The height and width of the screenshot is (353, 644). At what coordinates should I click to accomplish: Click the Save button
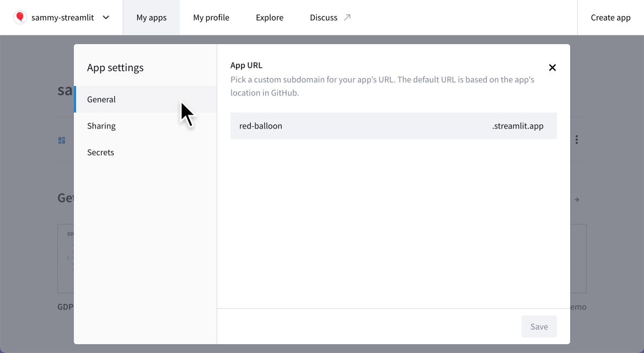click(539, 326)
